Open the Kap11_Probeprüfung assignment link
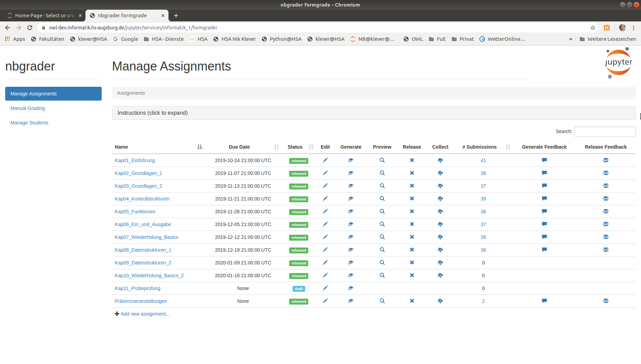 (x=138, y=288)
